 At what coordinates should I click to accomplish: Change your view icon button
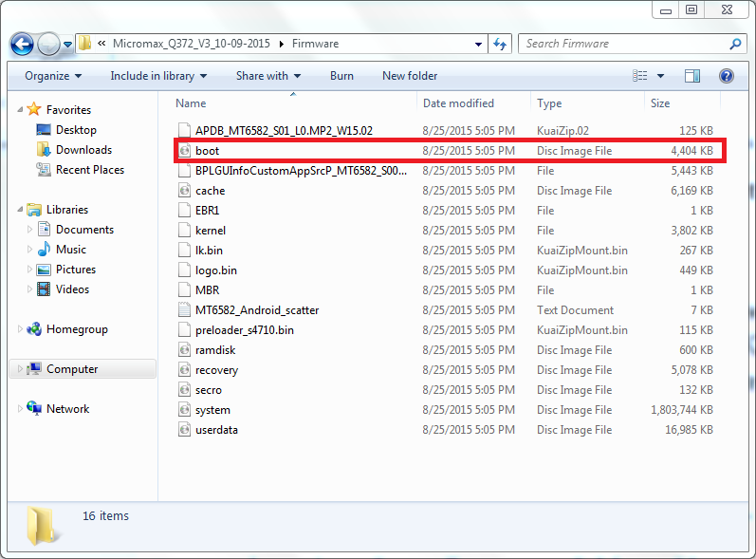coord(640,76)
